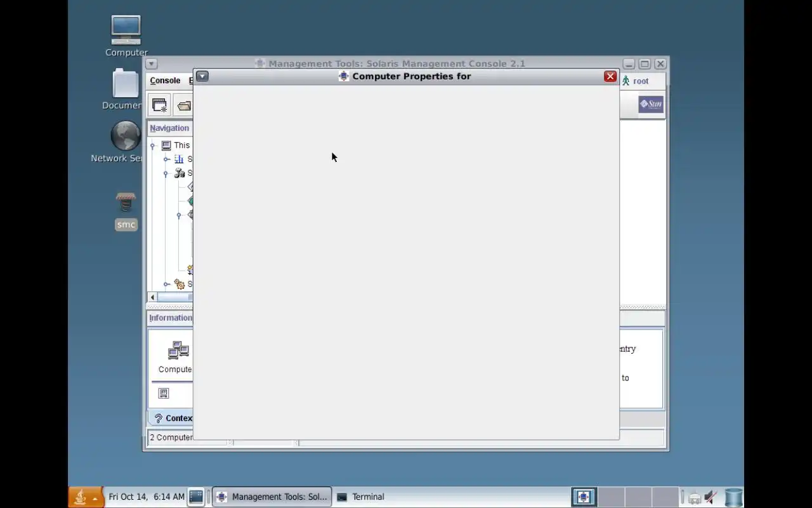Open the Computer desktop icon

(126, 30)
